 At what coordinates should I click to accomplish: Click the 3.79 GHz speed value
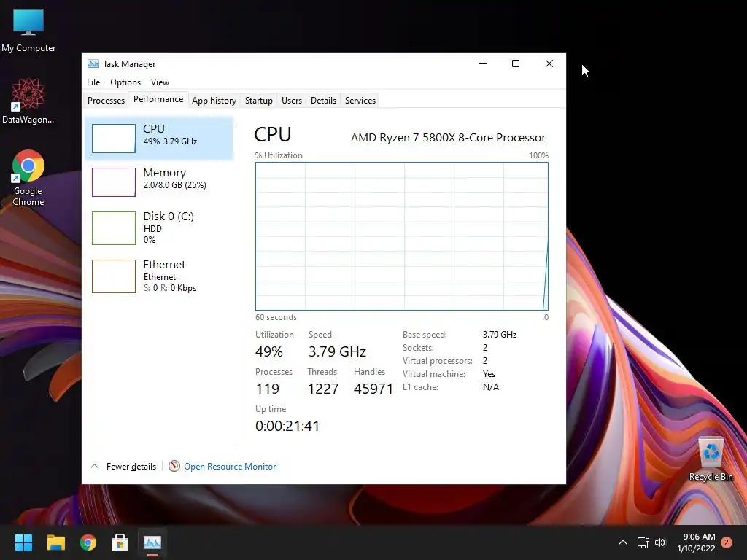point(337,352)
